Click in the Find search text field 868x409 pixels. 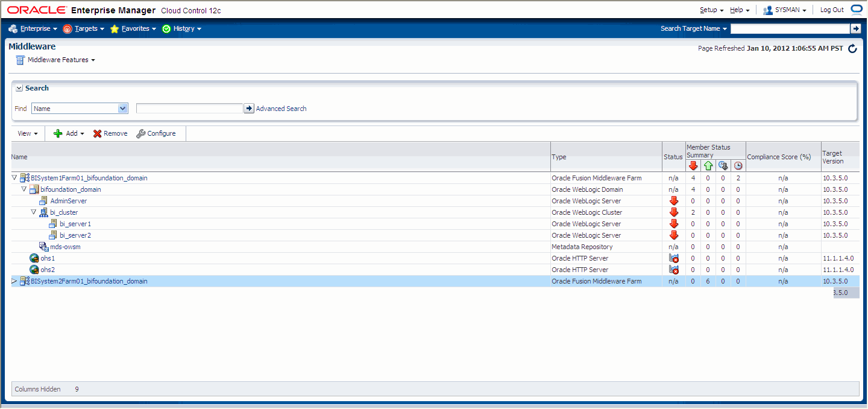[189, 109]
